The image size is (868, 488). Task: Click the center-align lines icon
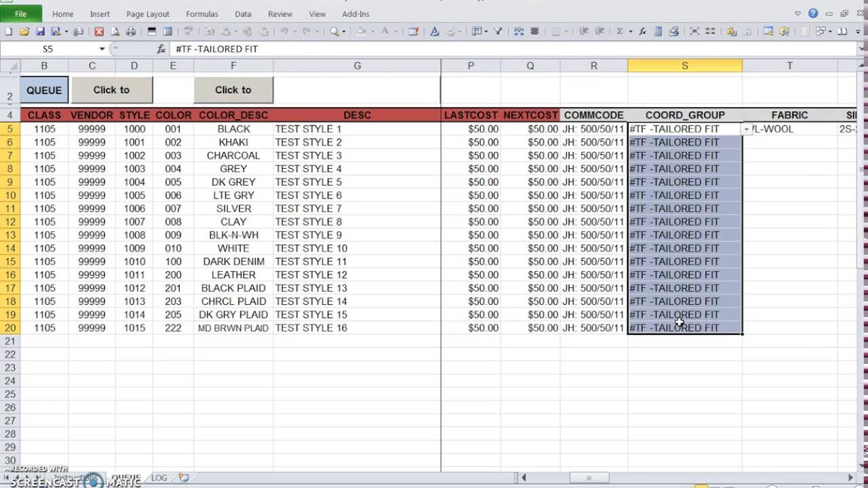click(x=534, y=31)
